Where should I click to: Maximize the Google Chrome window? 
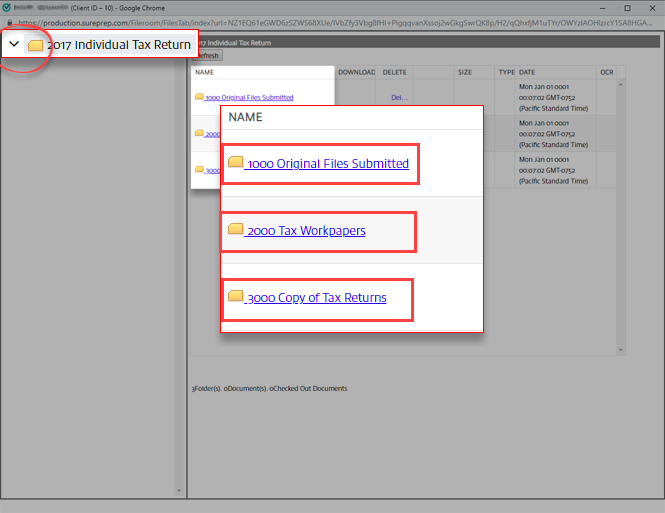point(626,6)
